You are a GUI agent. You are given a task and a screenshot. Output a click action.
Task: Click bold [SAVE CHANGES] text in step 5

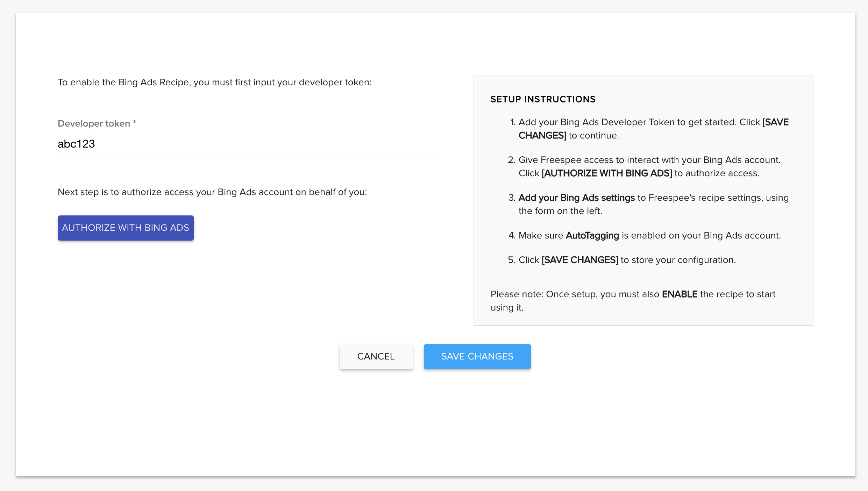click(x=580, y=260)
